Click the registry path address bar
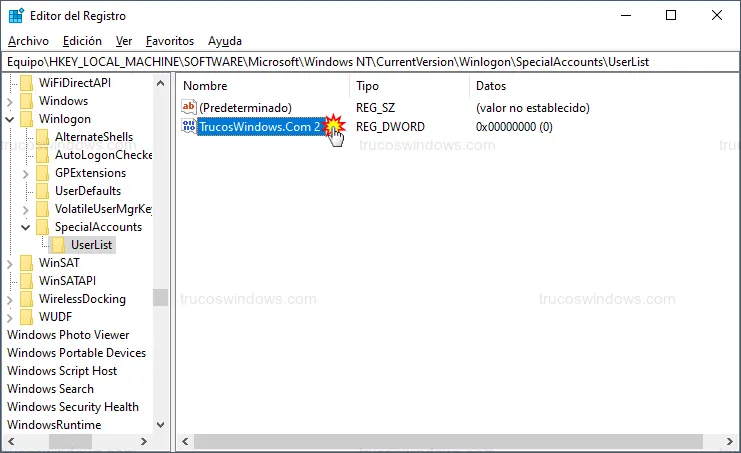 pyautogui.click(x=370, y=62)
